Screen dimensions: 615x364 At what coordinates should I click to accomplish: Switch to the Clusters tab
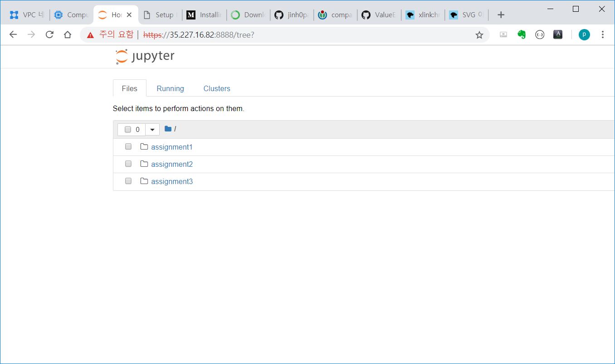point(217,88)
